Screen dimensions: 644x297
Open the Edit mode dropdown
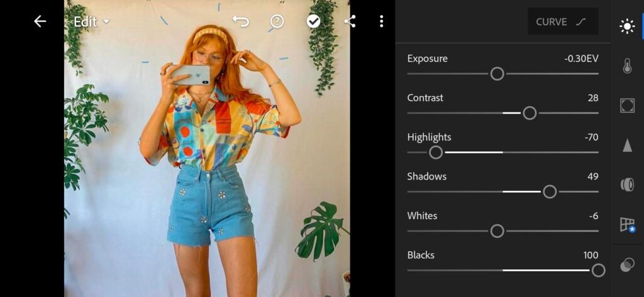[x=92, y=22]
